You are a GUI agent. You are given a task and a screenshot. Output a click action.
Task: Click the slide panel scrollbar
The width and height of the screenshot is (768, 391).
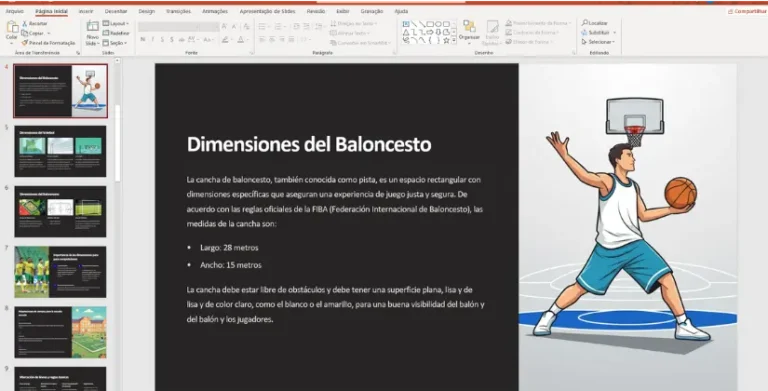pyautogui.click(x=118, y=142)
